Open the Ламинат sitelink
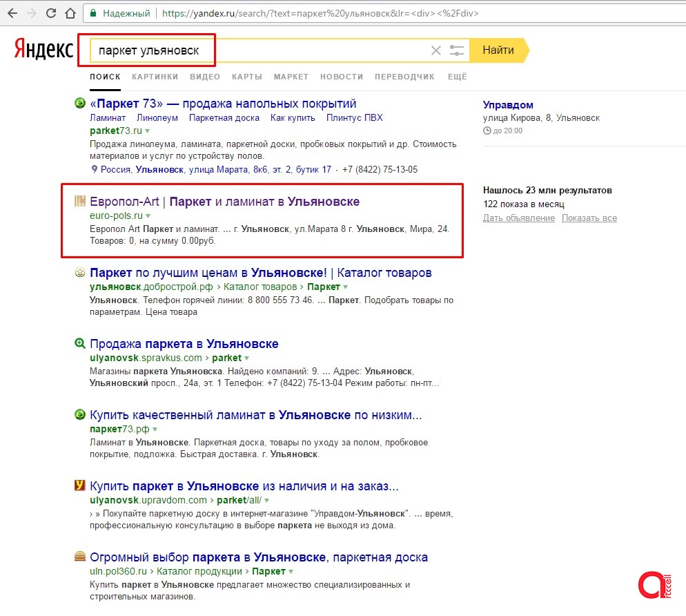Image resolution: width=686 pixels, height=616 pixels. 108,118
